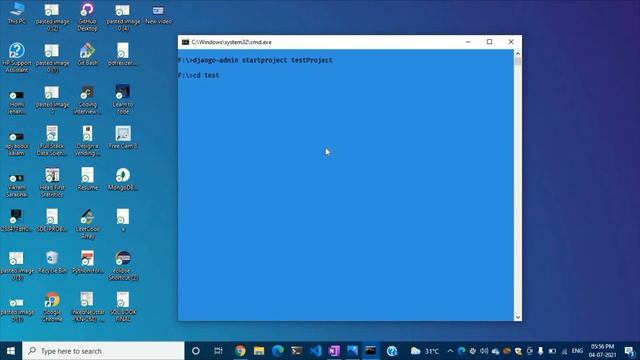This screenshot has width=640, height=360.
Task: Maximize the cmd.exe window
Action: (489, 42)
